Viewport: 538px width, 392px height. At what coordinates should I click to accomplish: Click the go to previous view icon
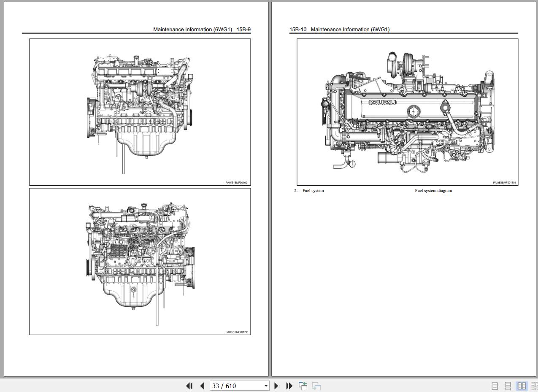pos(303,386)
